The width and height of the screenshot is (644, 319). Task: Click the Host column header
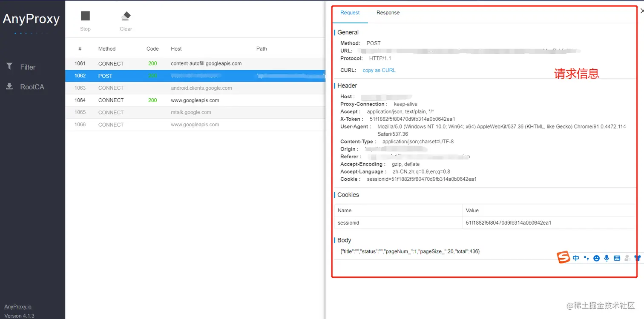point(176,49)
